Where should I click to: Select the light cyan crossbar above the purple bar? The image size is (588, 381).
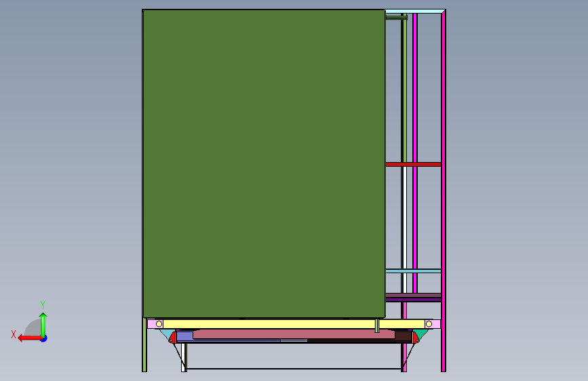coord(413,270)
